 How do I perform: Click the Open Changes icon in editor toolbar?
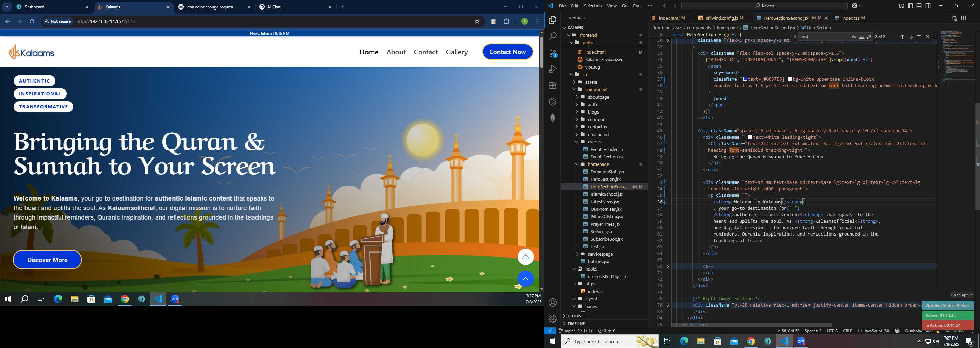(954, 18)
